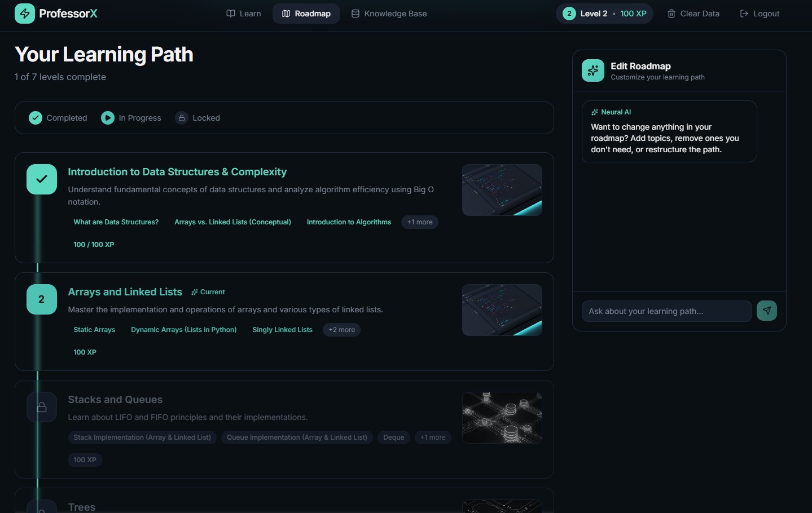The width and height of the screenshot is (812, 513).
Task: Click the 1 of 7 levels complete text
Action: (x=60, y=77)
